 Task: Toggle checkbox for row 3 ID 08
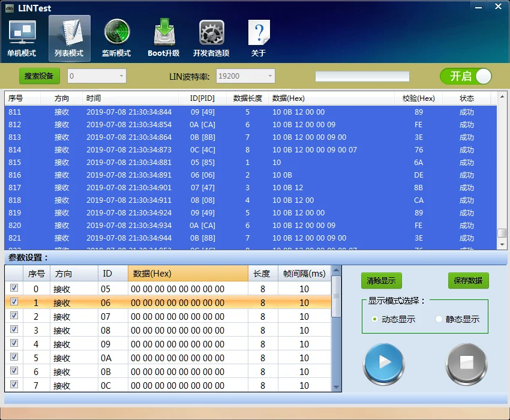[x=14, y=329]
